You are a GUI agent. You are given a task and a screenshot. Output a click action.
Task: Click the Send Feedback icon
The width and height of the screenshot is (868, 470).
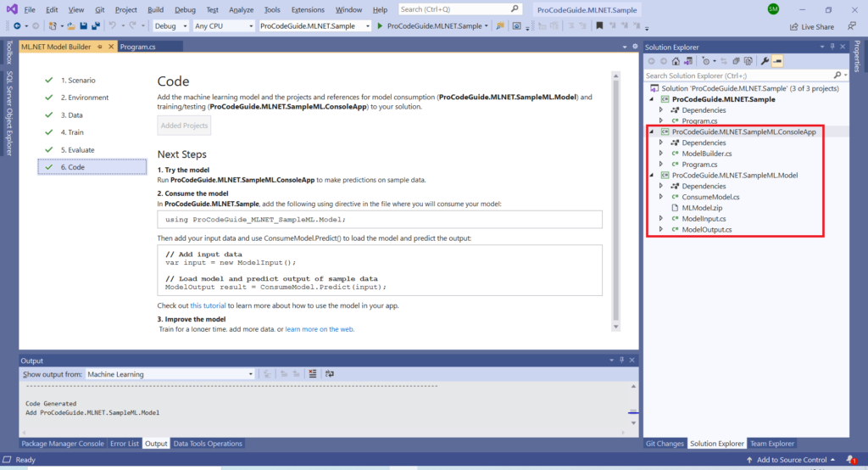[851, 26]
